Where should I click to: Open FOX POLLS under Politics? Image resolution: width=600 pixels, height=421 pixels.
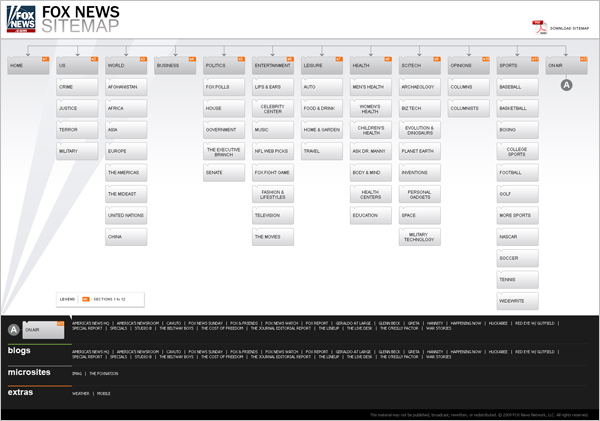point(224,87)
